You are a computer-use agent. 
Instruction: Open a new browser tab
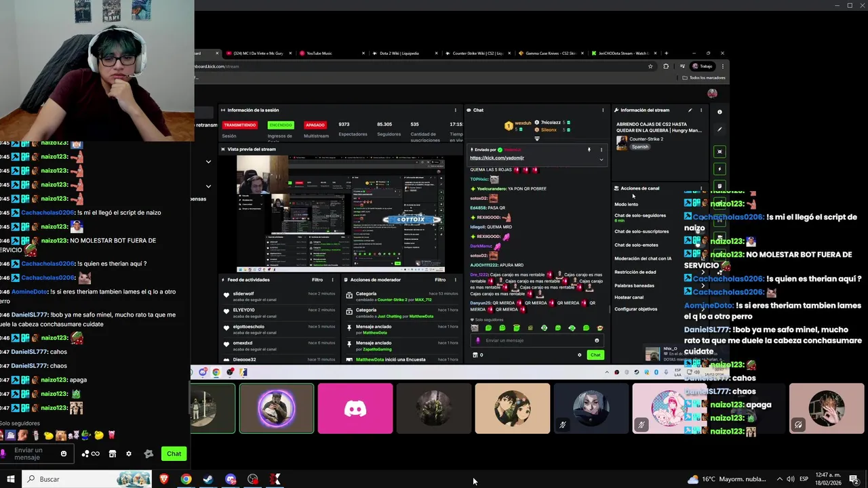[x=666, y=53]
